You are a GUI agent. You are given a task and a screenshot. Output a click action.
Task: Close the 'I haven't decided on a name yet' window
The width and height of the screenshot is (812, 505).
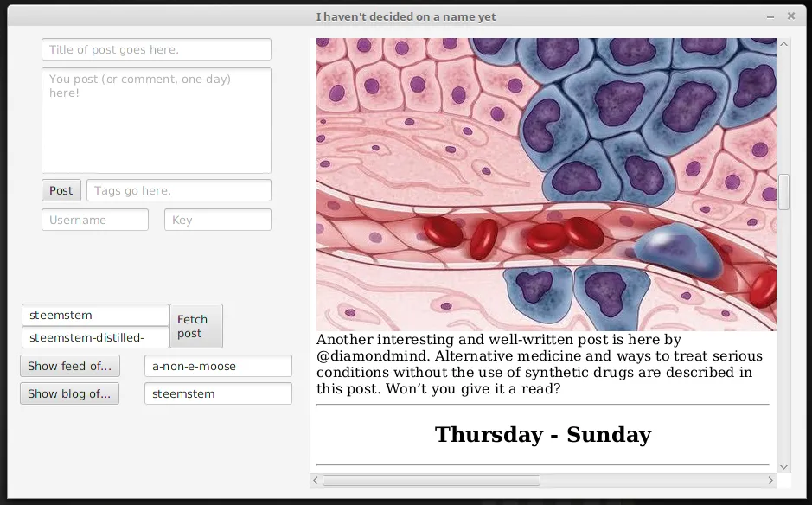[790, 16]
